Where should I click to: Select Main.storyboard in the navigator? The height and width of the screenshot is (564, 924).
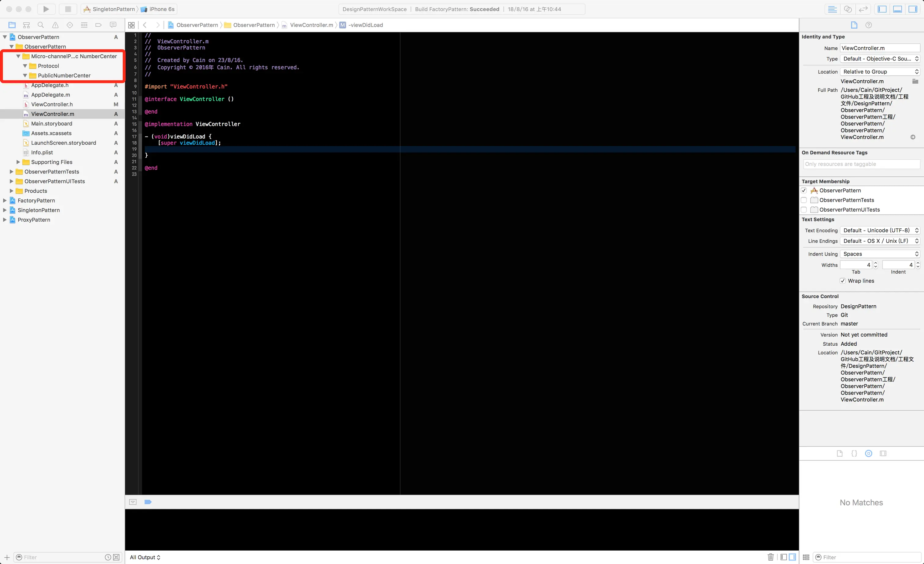[52, 124]
